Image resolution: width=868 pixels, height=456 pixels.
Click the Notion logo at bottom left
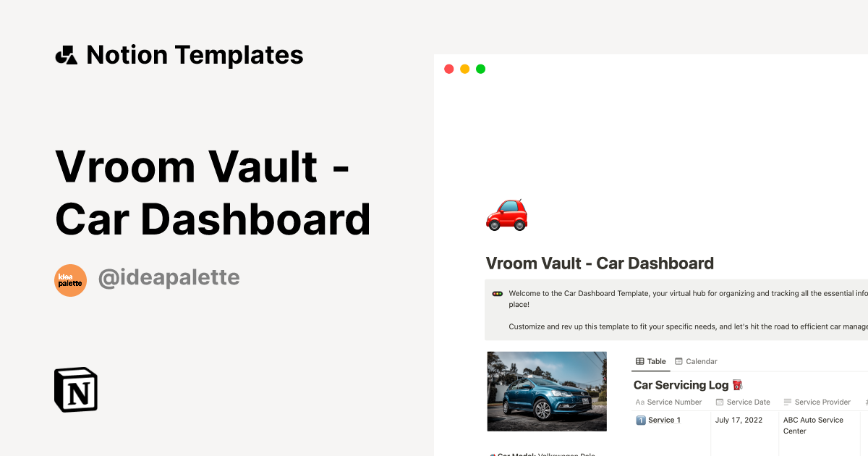pyautogui.click(x=75, y=389)
